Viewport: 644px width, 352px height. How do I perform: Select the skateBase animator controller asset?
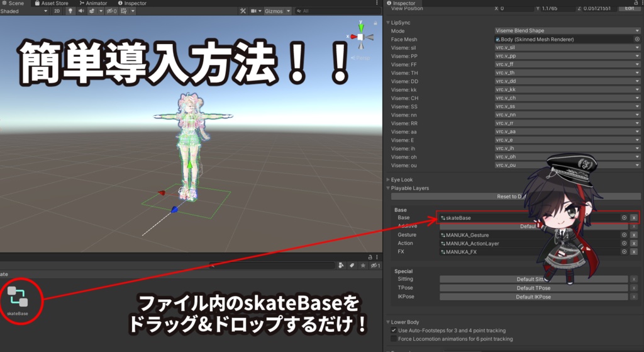pos(18,300)
